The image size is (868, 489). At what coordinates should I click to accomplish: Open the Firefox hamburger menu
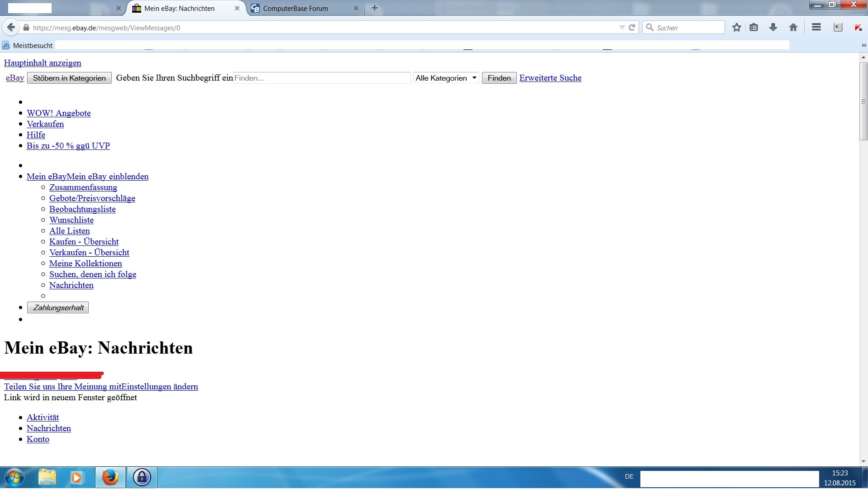(x=816, y=28)
